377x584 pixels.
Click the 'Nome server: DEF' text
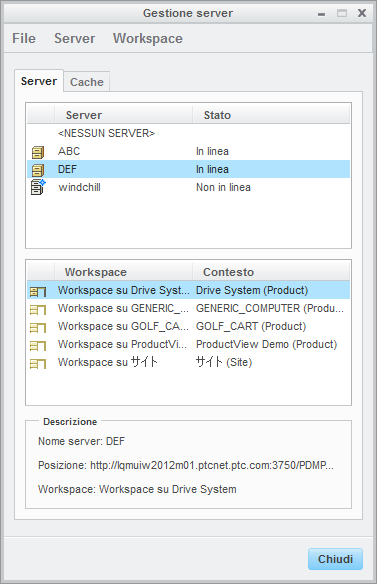(82, 441)
